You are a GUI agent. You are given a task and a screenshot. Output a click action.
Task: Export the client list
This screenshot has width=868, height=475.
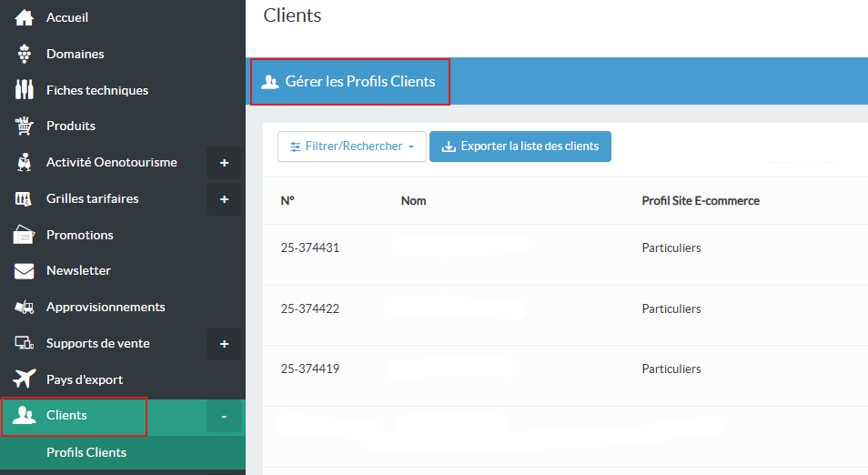[520, 147]
